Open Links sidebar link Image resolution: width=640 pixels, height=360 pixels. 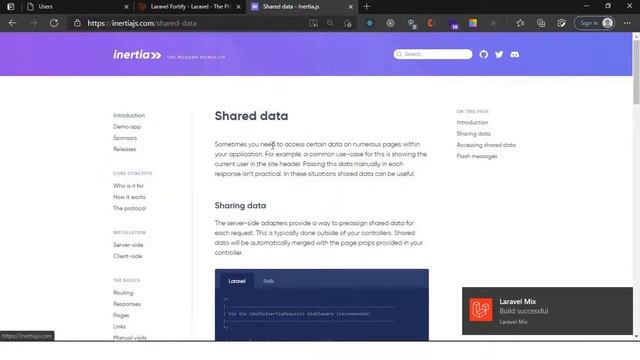(119, 327)
